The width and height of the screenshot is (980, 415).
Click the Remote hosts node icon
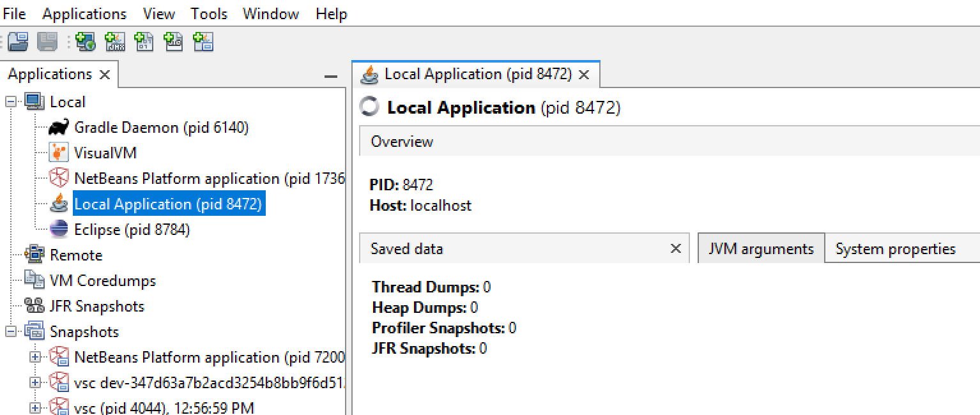point(34,255)
